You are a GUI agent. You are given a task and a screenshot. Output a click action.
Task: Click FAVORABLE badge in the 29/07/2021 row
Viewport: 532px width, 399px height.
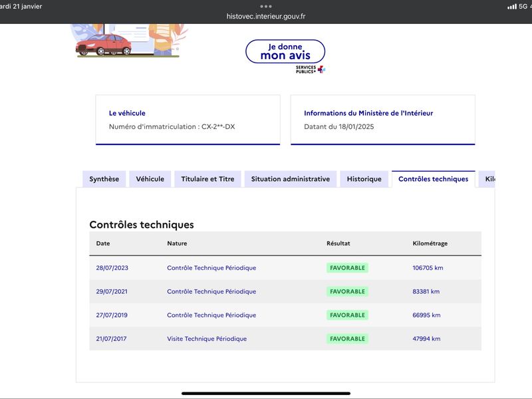[347, 291]
